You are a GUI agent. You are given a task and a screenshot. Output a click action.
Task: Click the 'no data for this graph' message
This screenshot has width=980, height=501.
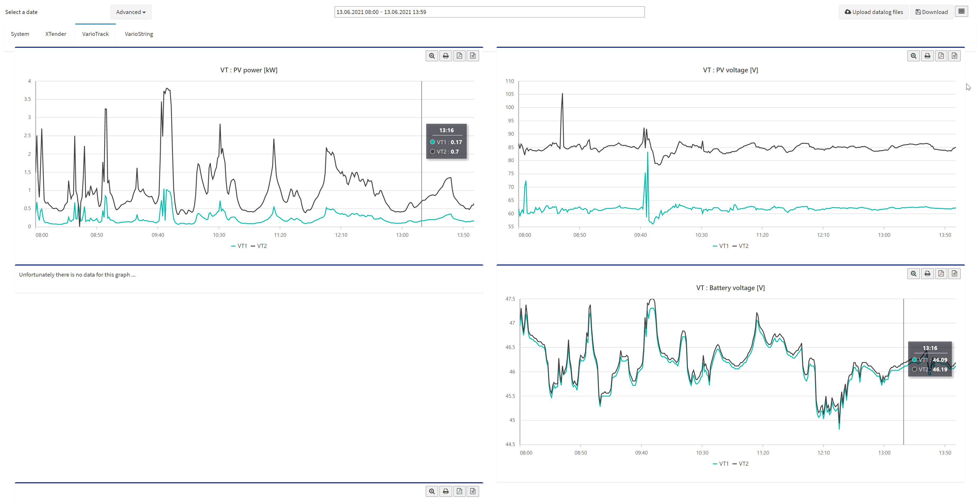point(77,275)
